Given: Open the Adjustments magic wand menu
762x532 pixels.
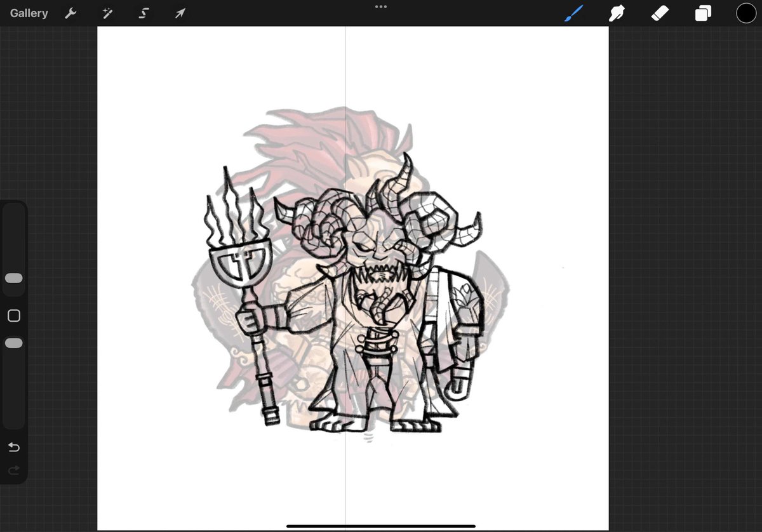Looking at the screenshot, I should [x=107, y=13].
